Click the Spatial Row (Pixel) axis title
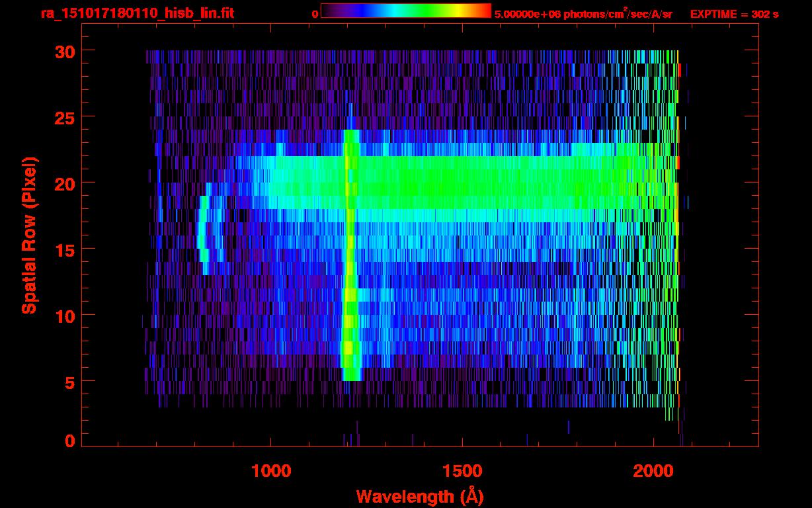Image resolution: width=812 pixels, height=508 pixels. (x=29, y=235)
